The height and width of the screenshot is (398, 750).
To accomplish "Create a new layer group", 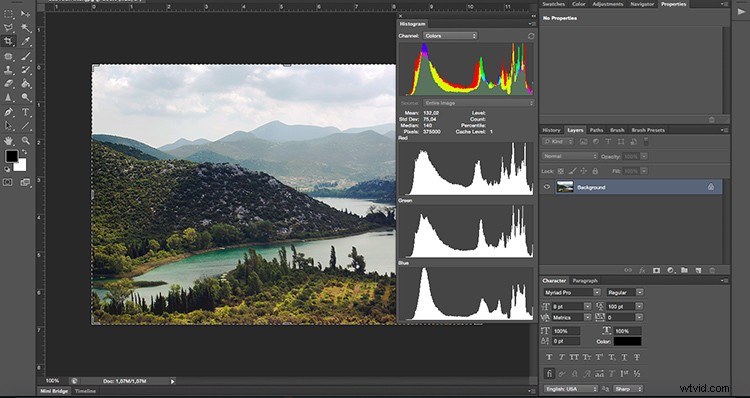I will (x=684, y=270).
